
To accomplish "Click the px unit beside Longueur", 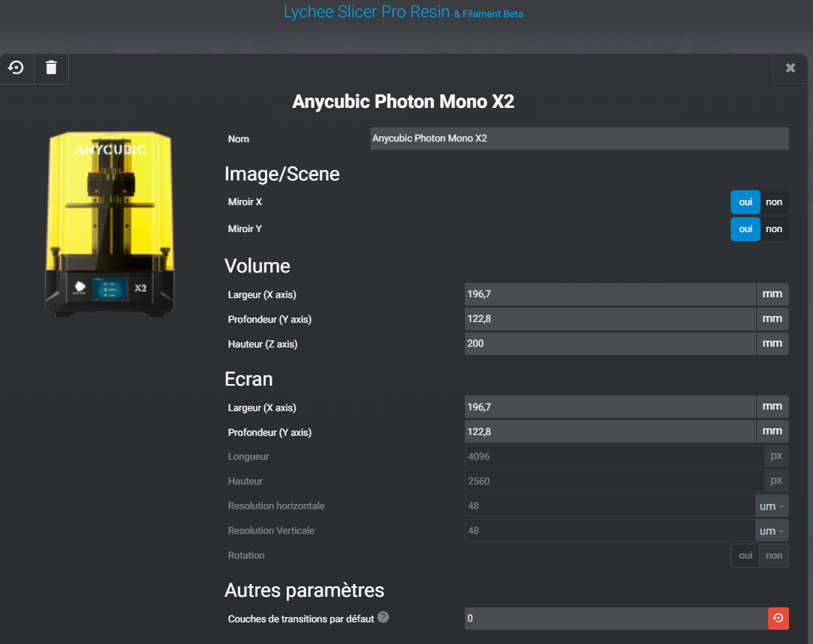I will [776, 456].
